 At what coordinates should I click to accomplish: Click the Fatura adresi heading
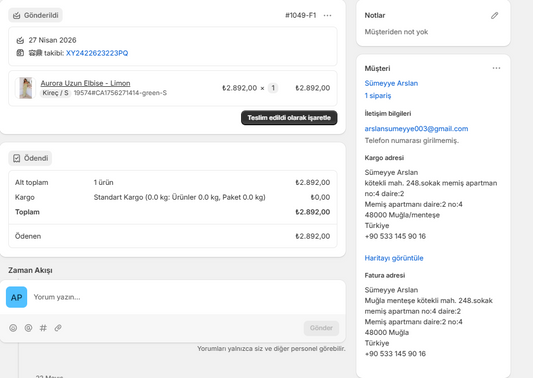coord(385,275)
